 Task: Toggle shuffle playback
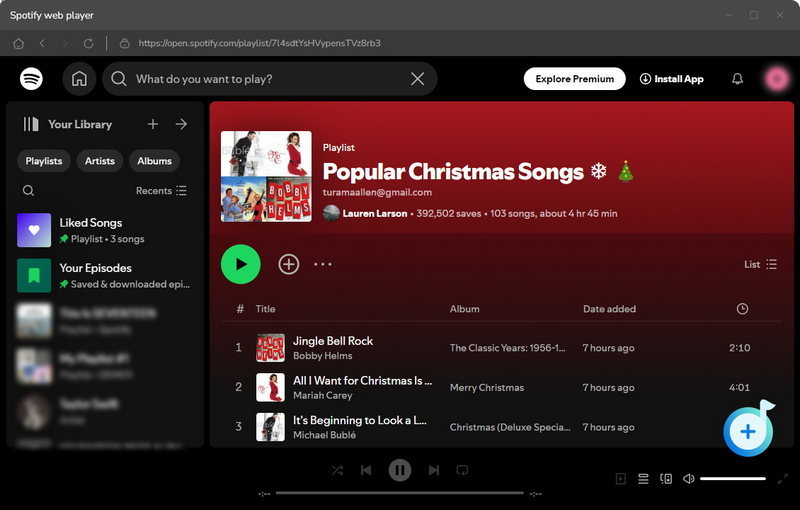tap(337, 470)
